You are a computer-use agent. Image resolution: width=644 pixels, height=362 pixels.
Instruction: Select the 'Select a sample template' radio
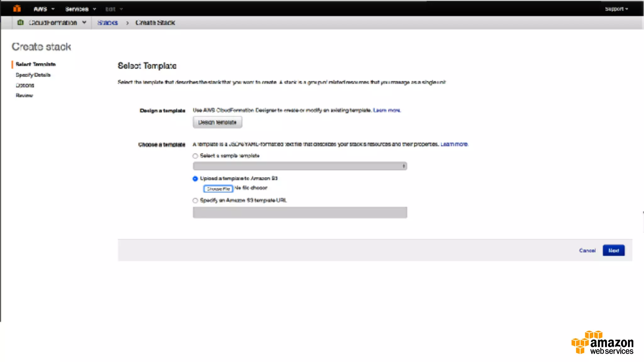(195, 156)
